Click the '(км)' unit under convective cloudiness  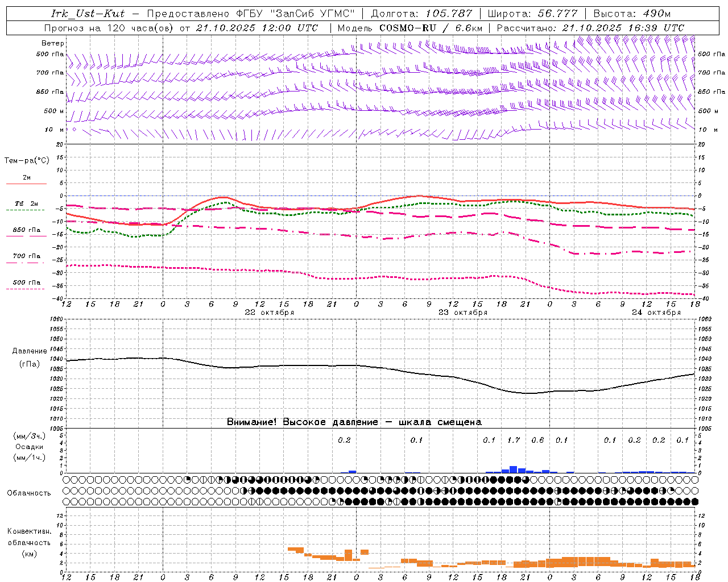coord(29,554)
